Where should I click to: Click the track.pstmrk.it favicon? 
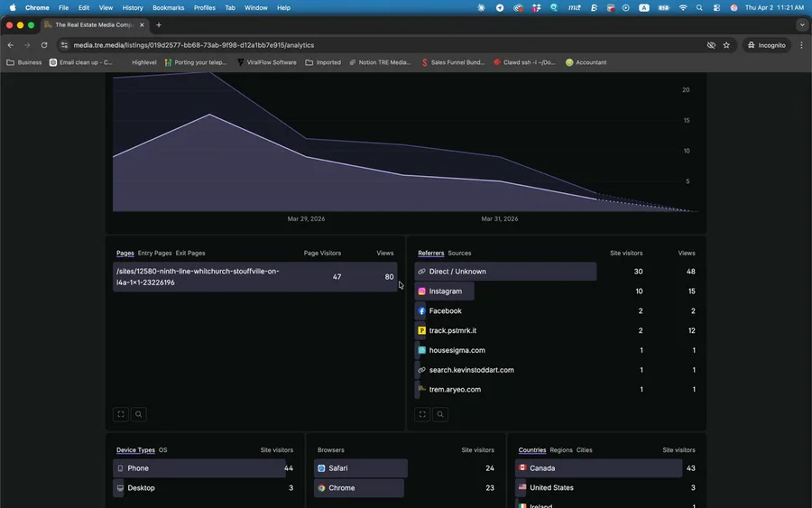[421, 330]
